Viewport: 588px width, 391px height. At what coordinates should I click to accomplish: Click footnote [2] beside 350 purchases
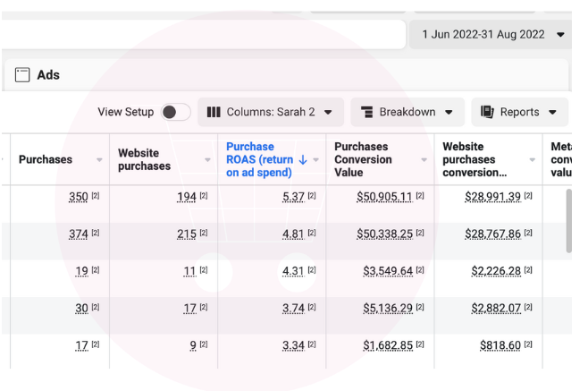click(x=96, y=196)
